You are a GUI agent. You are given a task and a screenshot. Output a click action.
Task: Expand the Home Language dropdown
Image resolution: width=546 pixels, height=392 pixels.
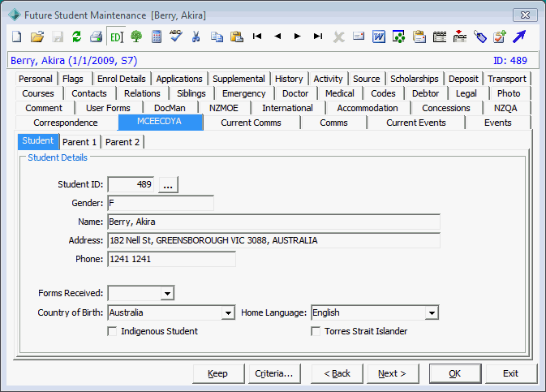click(x=432, y=313)
